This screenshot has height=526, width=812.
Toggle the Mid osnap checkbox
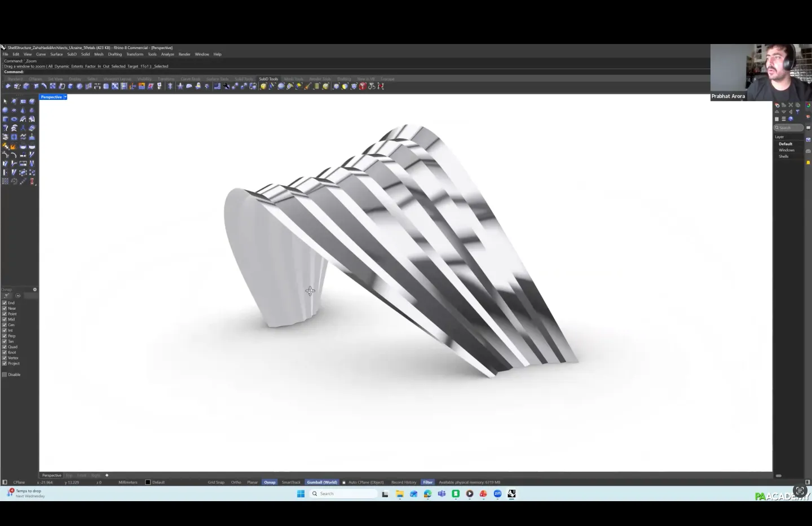point(5,319)
